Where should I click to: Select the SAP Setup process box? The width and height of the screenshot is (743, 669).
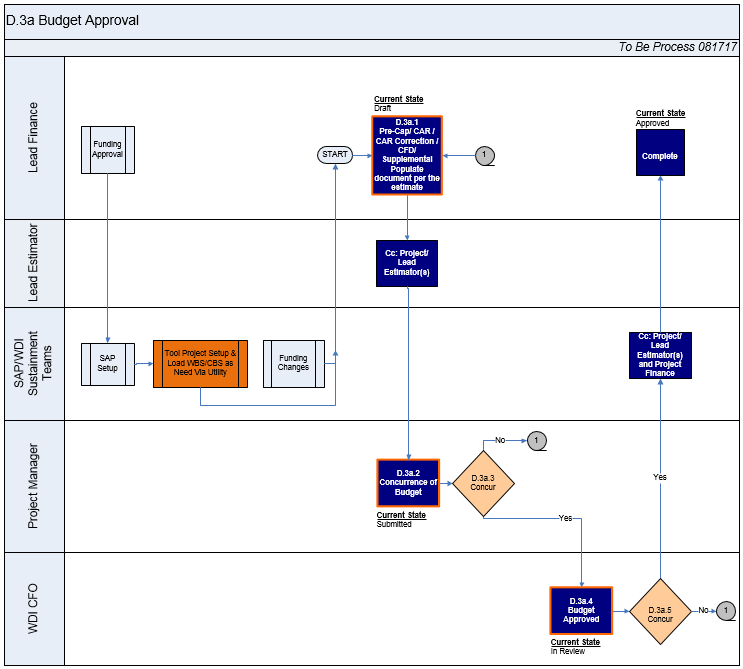pyautogui.click(x=107, y=363)
